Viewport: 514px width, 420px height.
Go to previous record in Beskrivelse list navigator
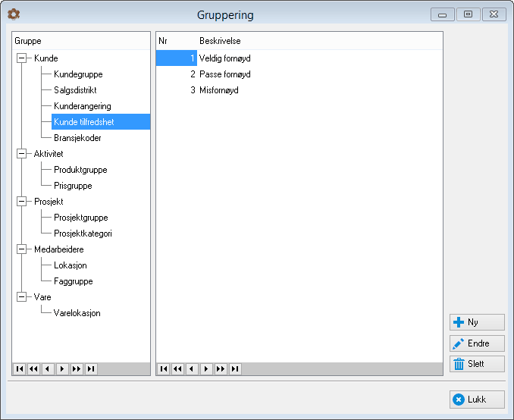(x=192, y=369)
